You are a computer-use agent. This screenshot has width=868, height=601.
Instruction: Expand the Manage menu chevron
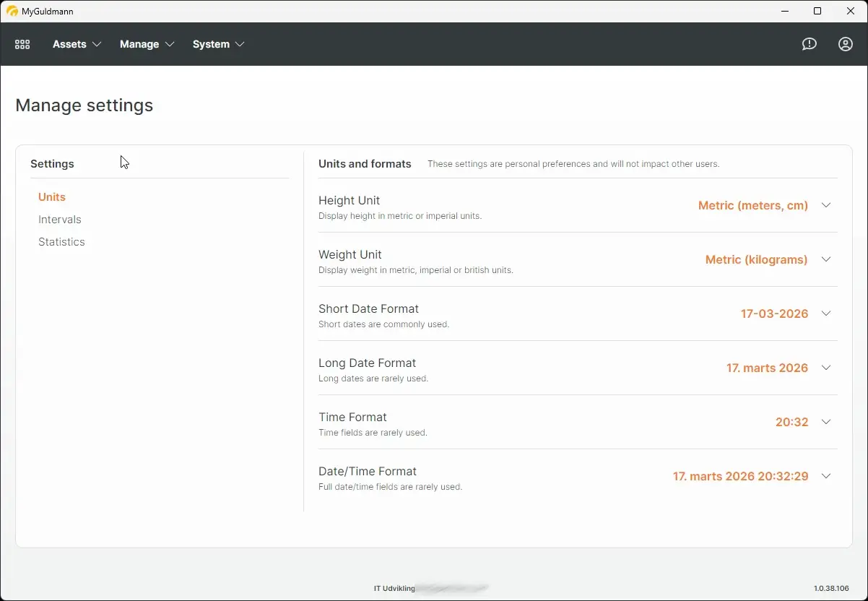coord(172,44)
